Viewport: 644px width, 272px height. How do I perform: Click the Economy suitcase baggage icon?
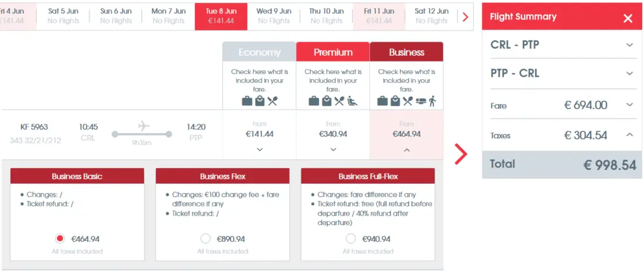point(247,101)
